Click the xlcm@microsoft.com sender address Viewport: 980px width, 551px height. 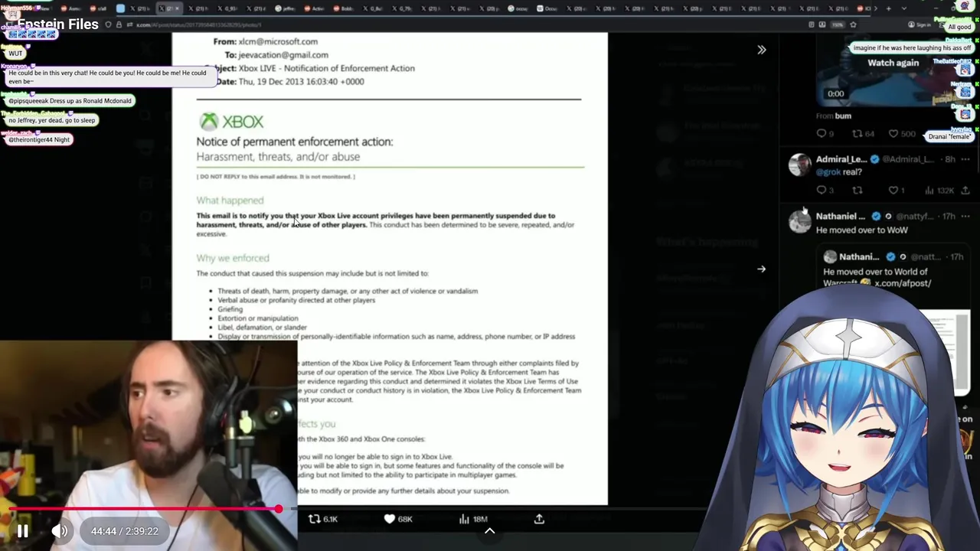(278, 41)
